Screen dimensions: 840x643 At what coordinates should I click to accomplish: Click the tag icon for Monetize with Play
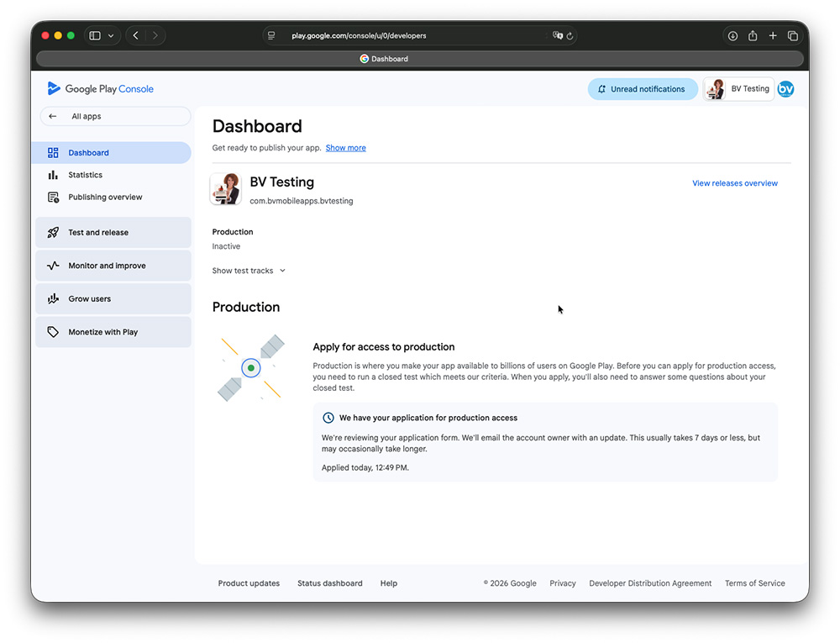[x=53, y=332]
